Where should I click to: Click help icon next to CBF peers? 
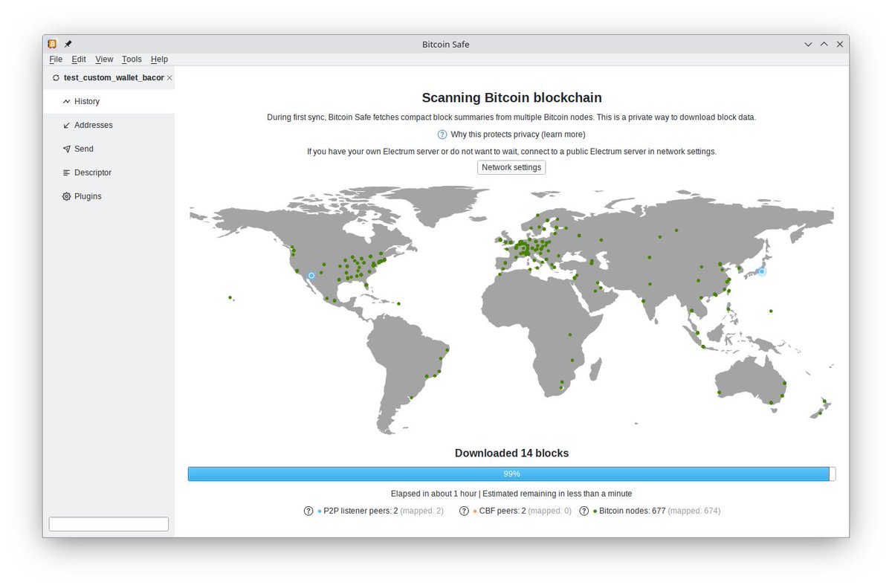coord(464,511)
